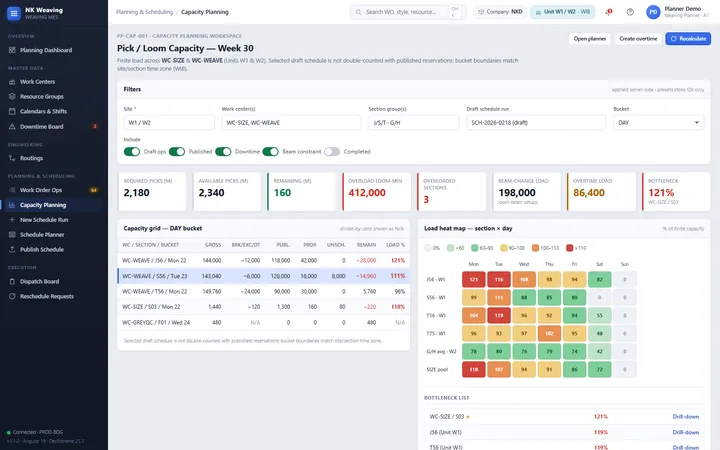Click the Overloaded Sections KPI card
The height and width of the screenshot is (450, 720).
click(451, 191)
